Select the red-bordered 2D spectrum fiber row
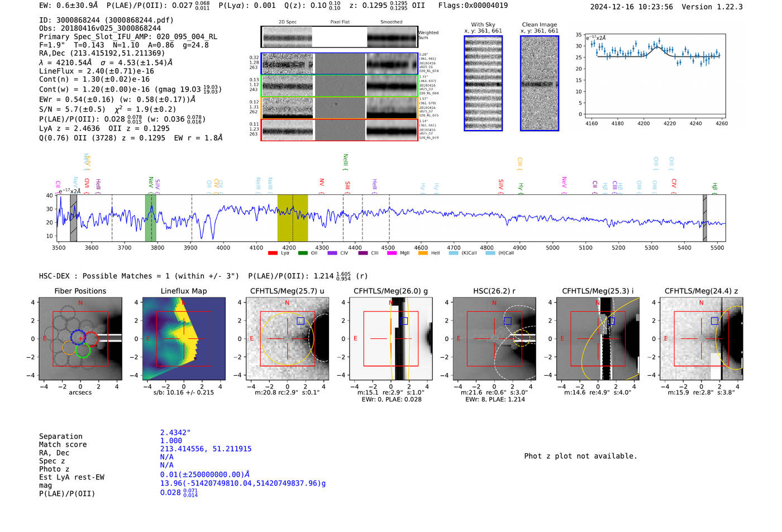Viewport: 782px width, 532px height. point(340,130)
